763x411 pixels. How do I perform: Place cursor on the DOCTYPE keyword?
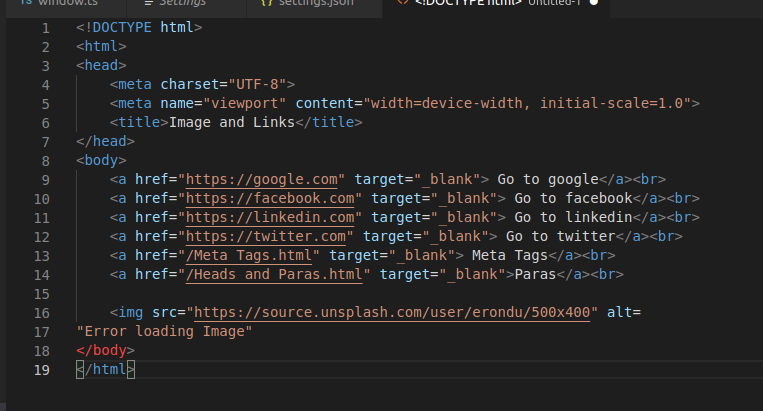(122, 27)
